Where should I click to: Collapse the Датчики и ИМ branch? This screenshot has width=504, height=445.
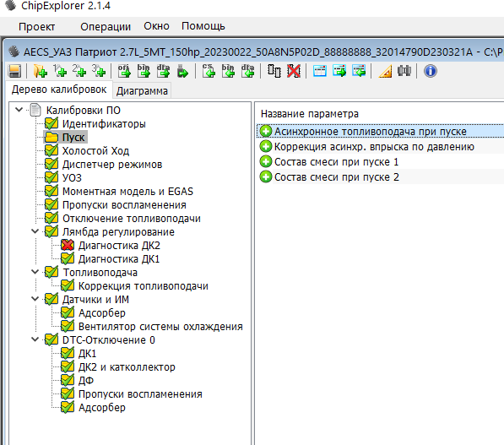(35, 299)
